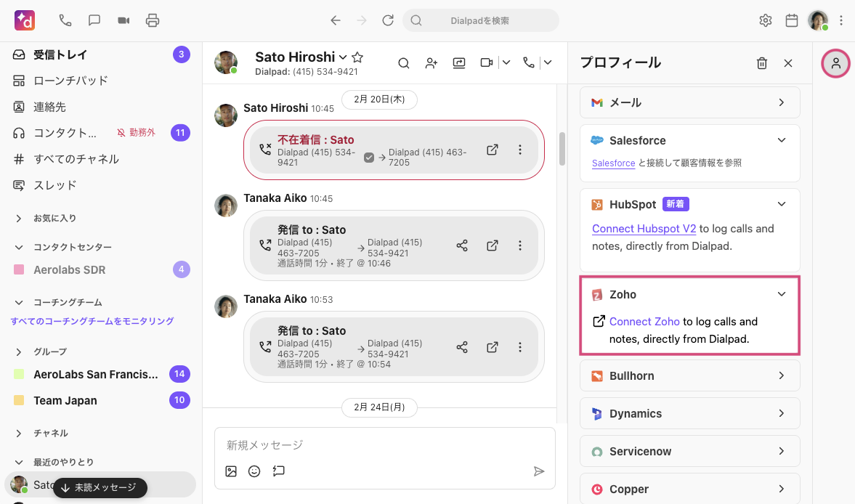The height and width of the screenshot is (504, 855).
Task: Share the 10:46 outgoing call
Action: pos(463,245)
